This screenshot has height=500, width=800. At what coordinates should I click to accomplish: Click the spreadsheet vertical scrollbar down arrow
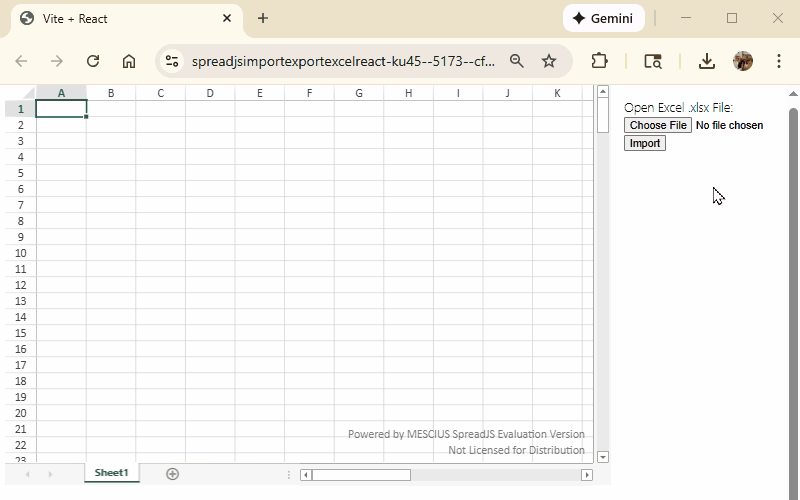click(603, 457)
